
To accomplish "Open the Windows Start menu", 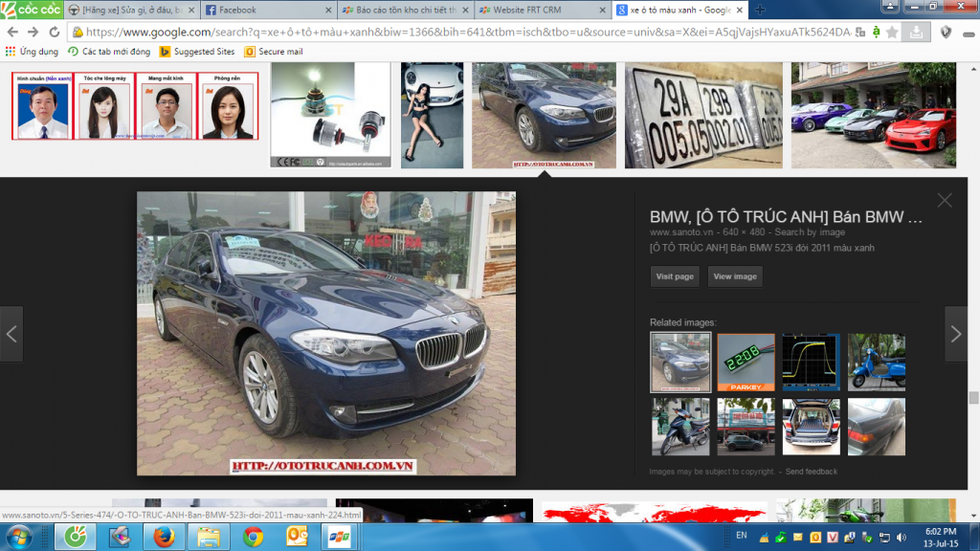I will (19, 537).
